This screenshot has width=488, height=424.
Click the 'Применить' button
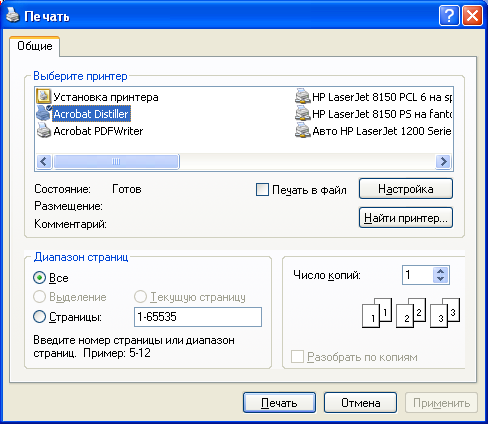click(442, 403)
